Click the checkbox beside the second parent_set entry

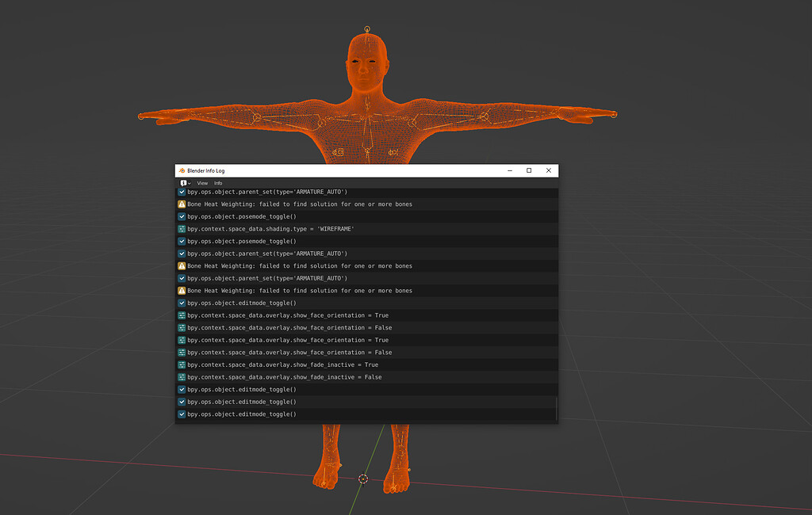(x=181, y=253)
